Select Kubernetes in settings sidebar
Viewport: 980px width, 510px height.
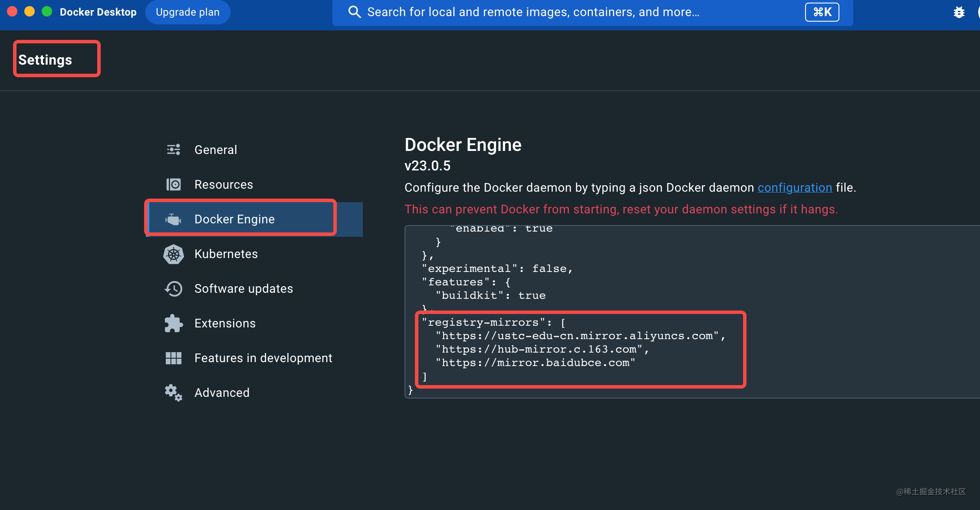pyautogui.click(x=226, y=254)
